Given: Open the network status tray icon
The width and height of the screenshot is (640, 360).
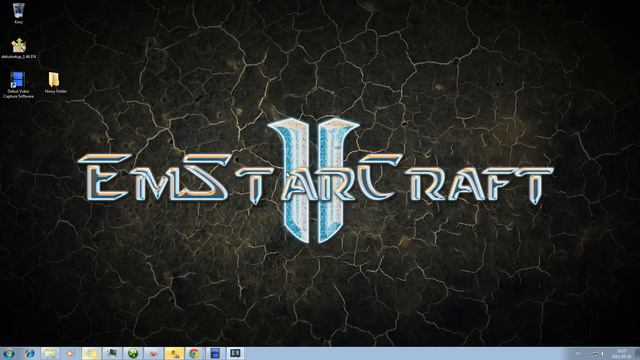Looking at the screenshot, I should pos(595,354).
